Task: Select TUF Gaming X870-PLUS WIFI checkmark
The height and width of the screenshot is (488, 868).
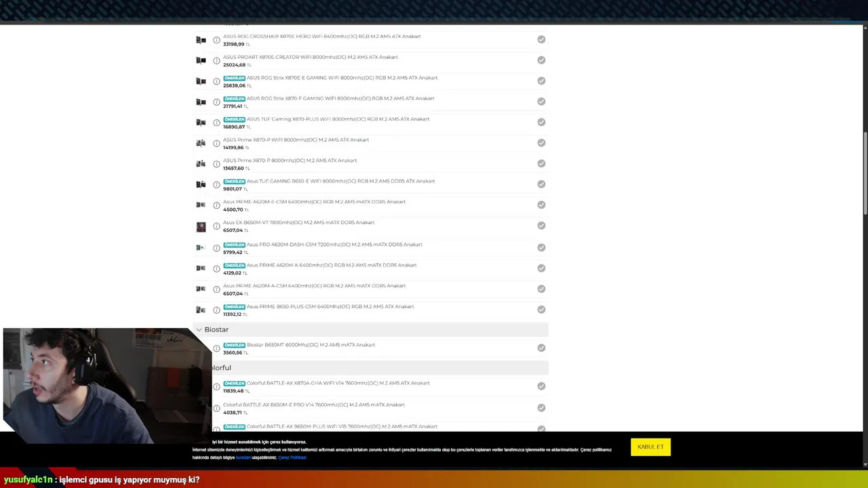Action: 541,122
